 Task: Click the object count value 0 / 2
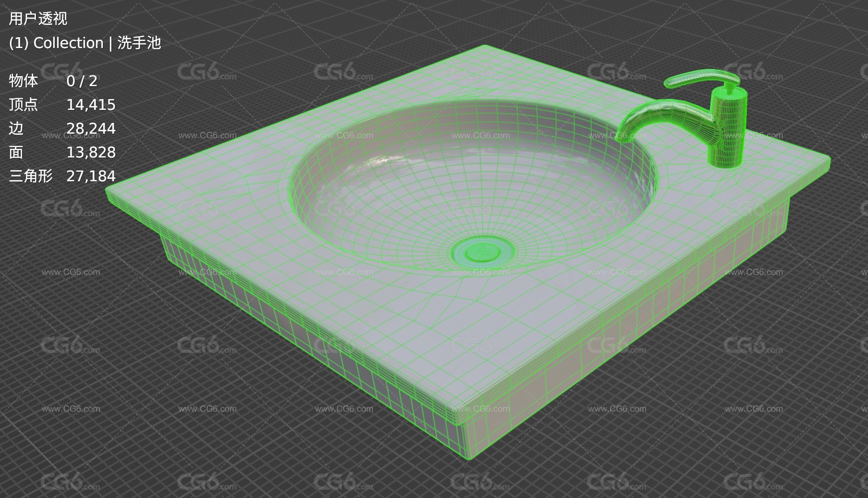pos(82,81)
